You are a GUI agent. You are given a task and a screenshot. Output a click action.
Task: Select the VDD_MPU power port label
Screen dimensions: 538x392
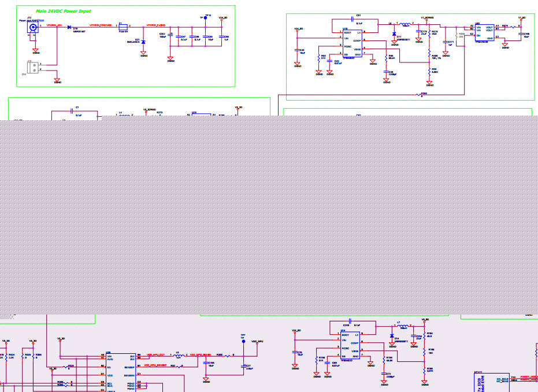[257, 342]
